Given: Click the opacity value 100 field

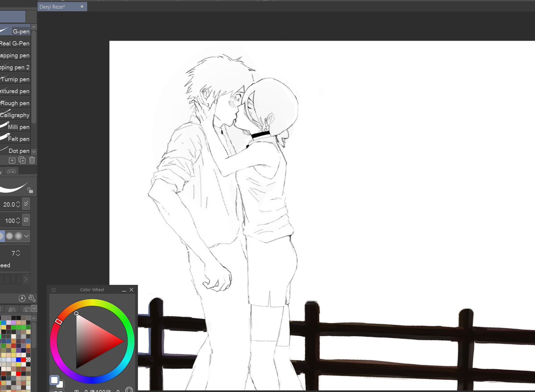Looking at the screenshot, I should click(10, 221).
